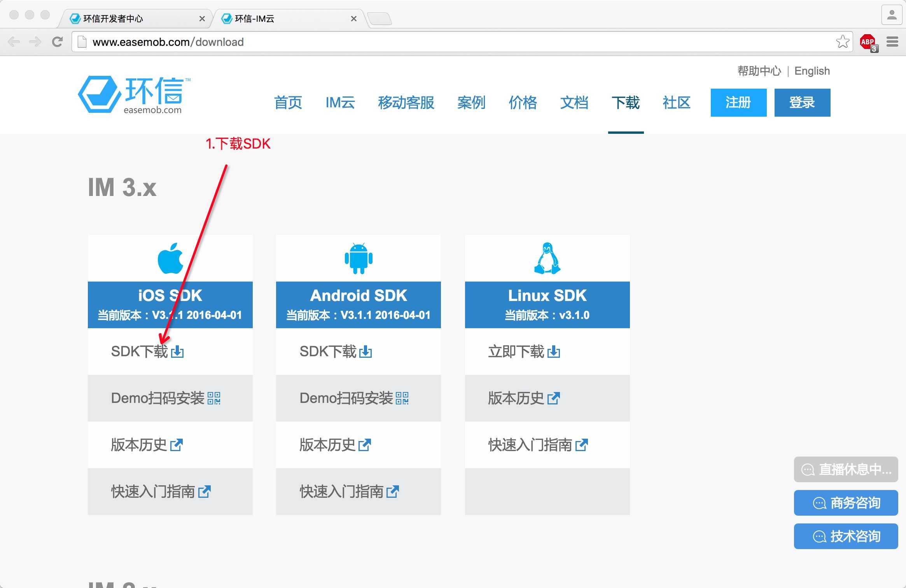Open Linux 快速入门指南 link text

pos(530,445)
